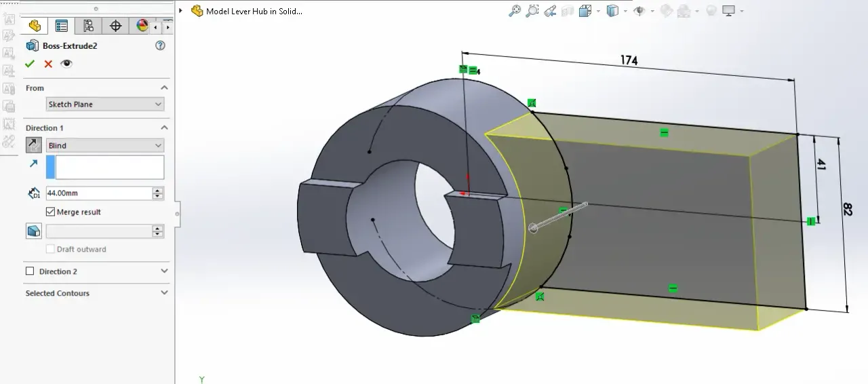868x384 pixels.
Task: Click the Reverse Direction button
Action: pos(33,145)
